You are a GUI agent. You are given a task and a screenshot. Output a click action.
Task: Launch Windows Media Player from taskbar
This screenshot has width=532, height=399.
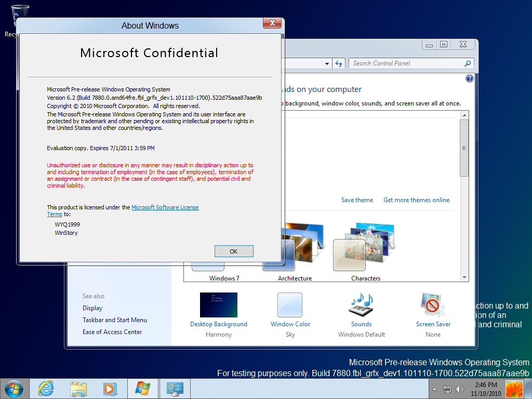pyautogui.click(x=110, y=389)
